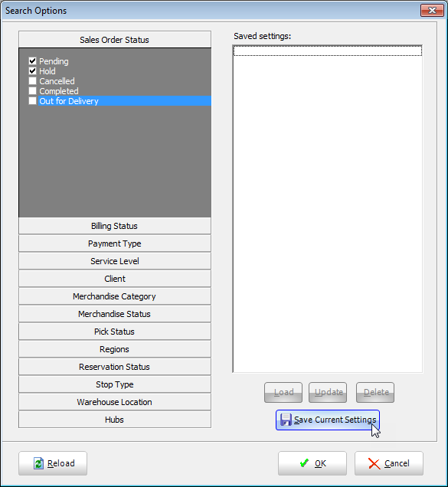This screenshot has height=487, width=448.
Task: Enable the Cancelled checkbox
Action: pyautogui.click(x=33, y=80)
